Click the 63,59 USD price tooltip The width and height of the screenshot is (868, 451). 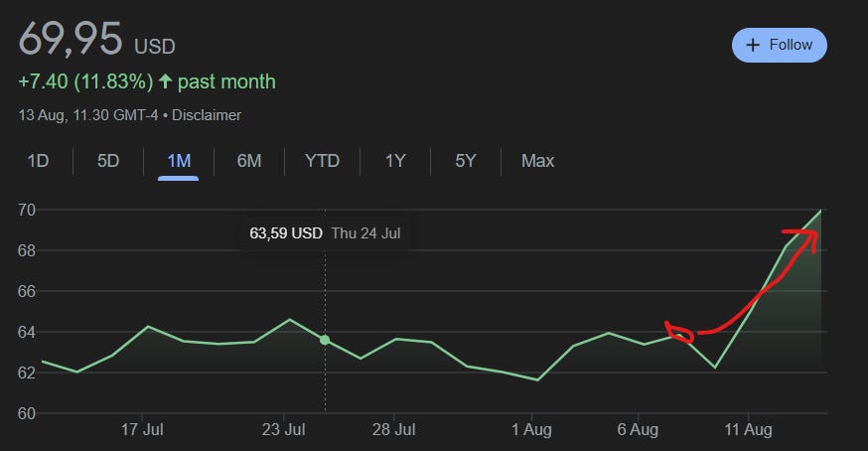coord(325,233)
